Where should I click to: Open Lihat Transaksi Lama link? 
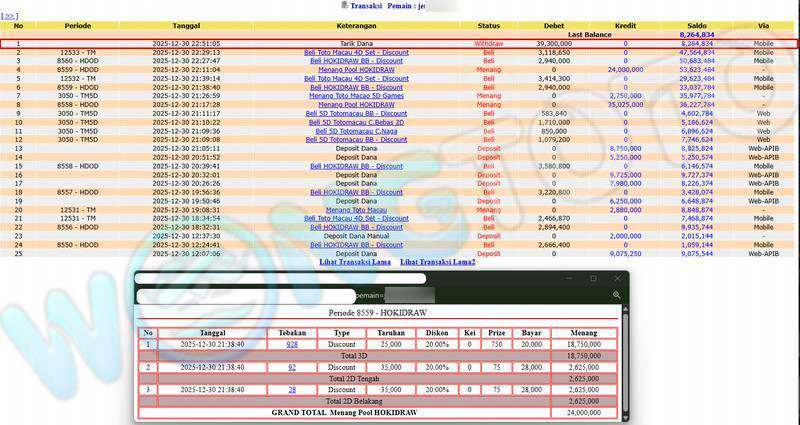[354, 262]
